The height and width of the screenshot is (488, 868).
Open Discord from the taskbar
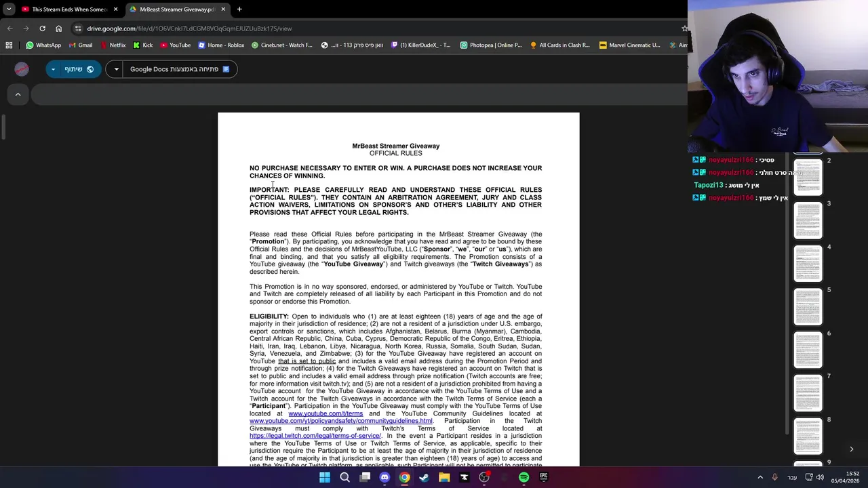click(x=384, y=477)
